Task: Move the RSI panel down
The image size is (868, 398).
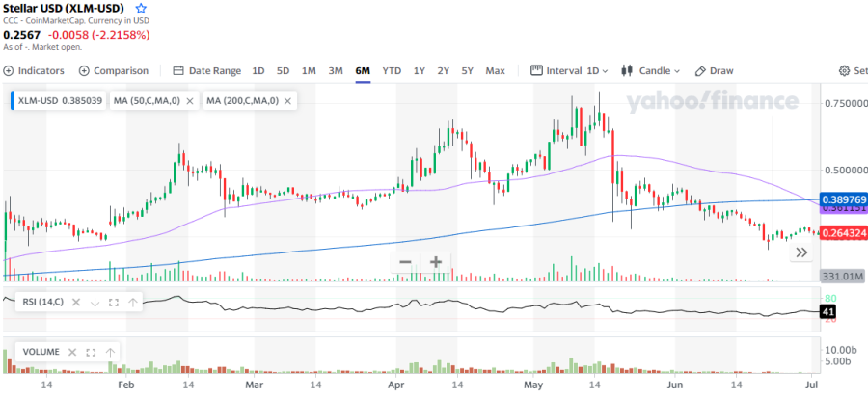Action: 95,302
